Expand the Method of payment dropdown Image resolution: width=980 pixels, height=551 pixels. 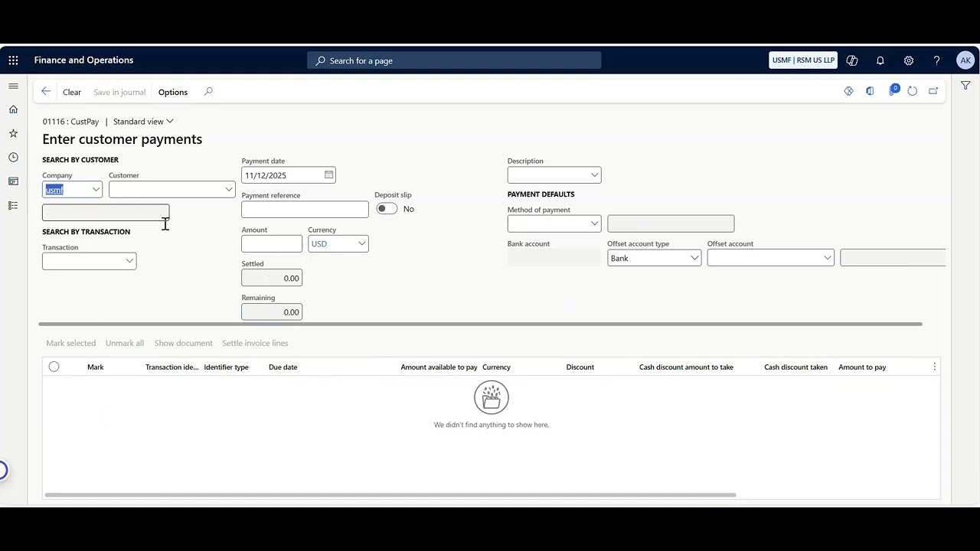pos(594,224)
